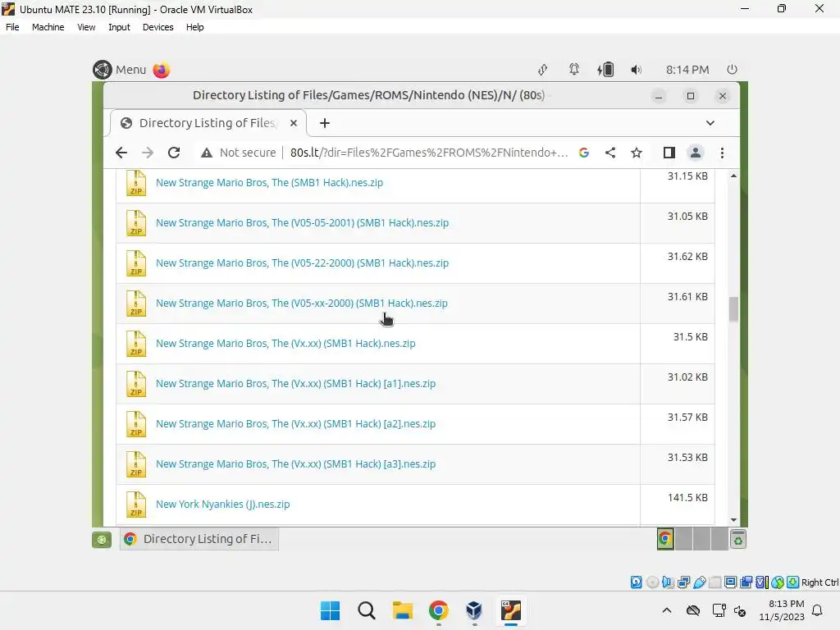Click zip icon beside New York Nyankies
840x630 pixels.
coord(136,504)
